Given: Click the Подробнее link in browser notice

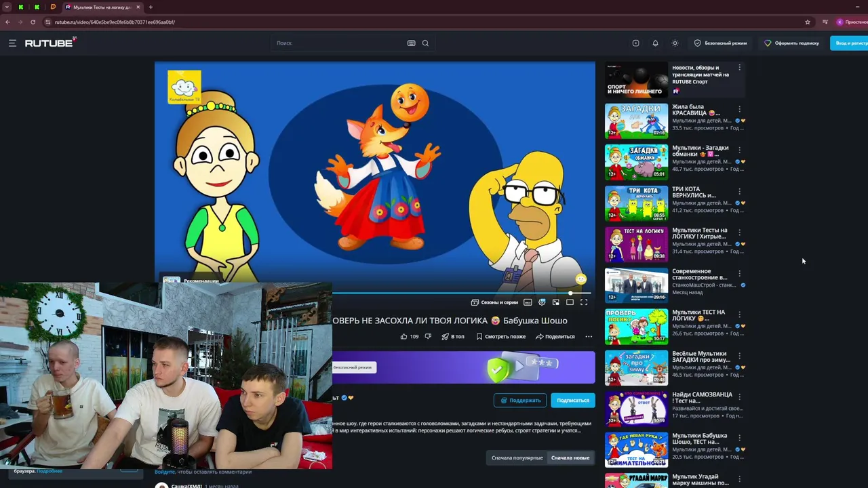Looking at the screenshot, I should click(50, 471).
